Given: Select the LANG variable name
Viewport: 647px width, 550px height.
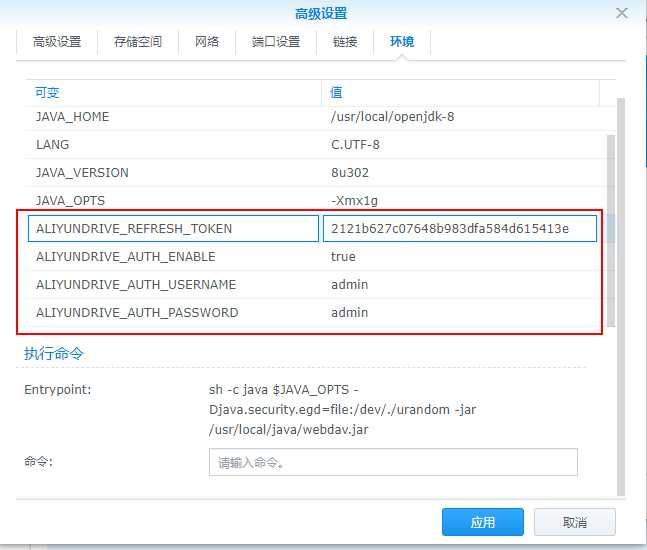Looking at the screenshot, I should tap(52, 145).
